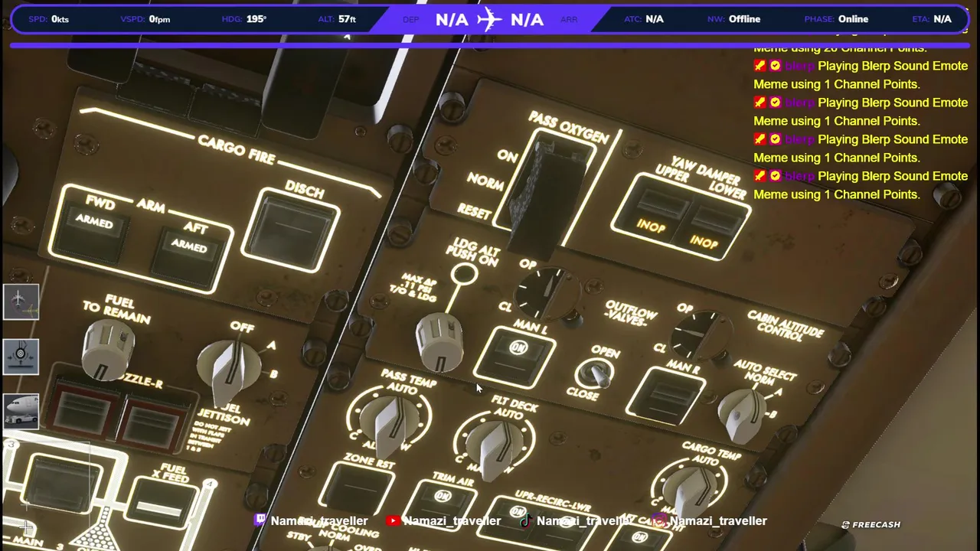980x551 pixels.
Task: Open the airplane view toolbar icon
Action: [21, 302]
